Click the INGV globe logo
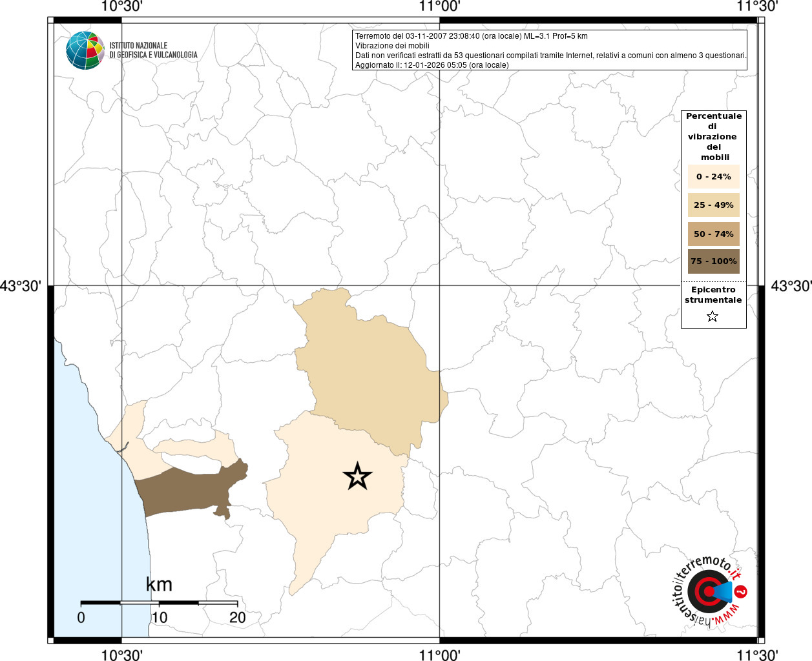Image resolution: width=812 pixels, height=661 pixels. click(x=85, y=50)
